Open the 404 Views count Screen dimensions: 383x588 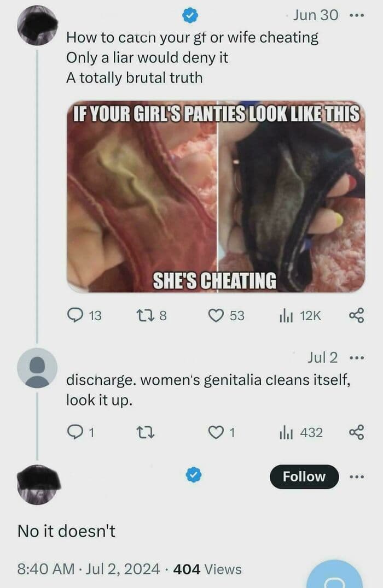tap(207, 569)
